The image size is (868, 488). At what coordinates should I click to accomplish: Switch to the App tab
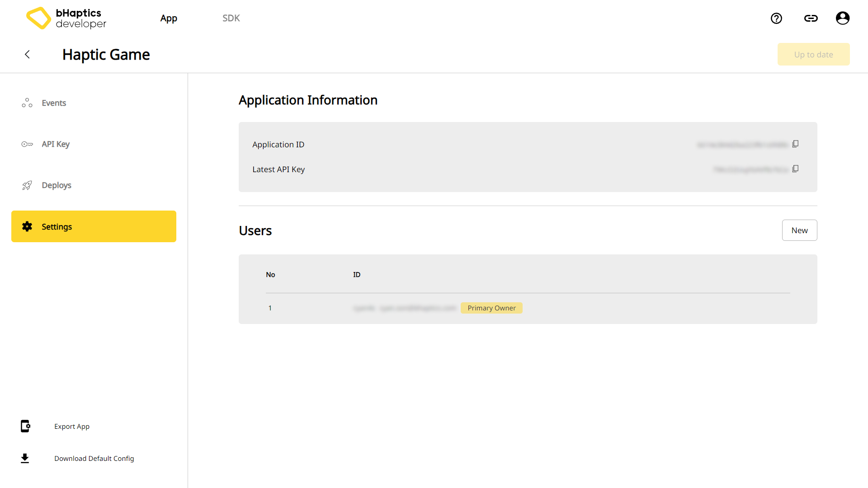click(x=169, y=18)
